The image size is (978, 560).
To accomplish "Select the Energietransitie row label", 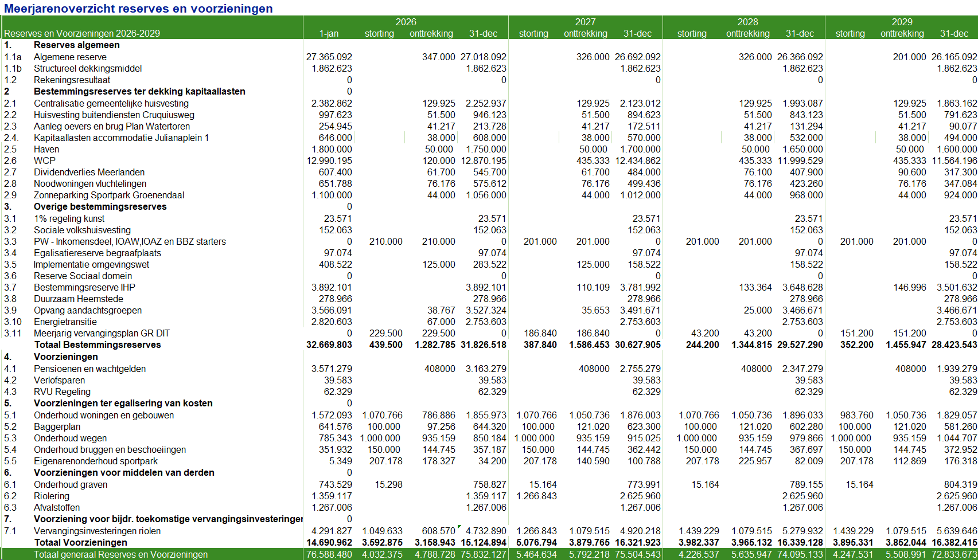I will tap(65, 322).
